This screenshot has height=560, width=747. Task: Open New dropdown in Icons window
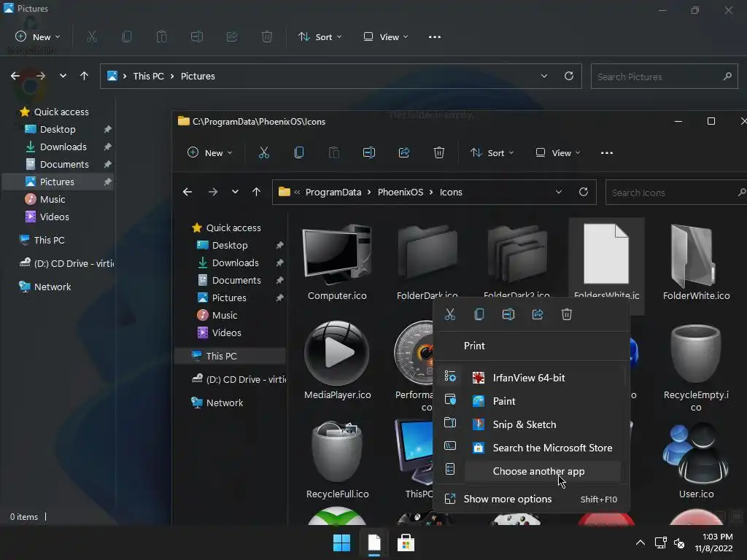(x=209, y=153)
